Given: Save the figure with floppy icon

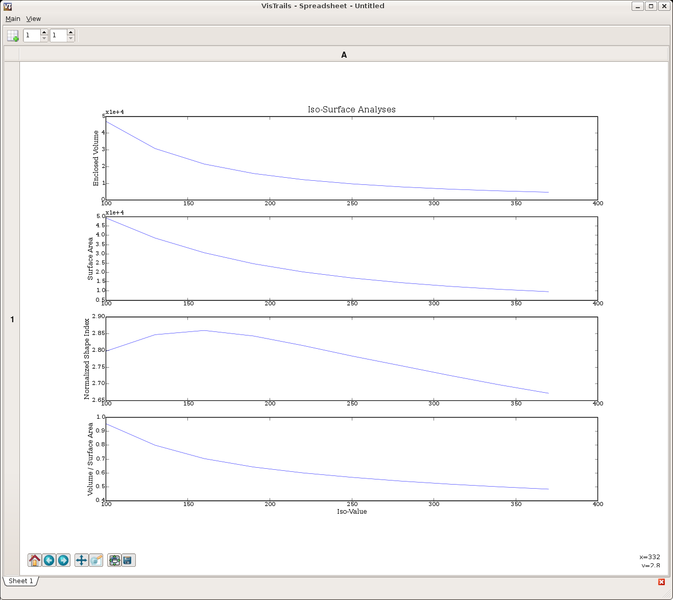Looking at the screenshot, I should tap(129, 560).
